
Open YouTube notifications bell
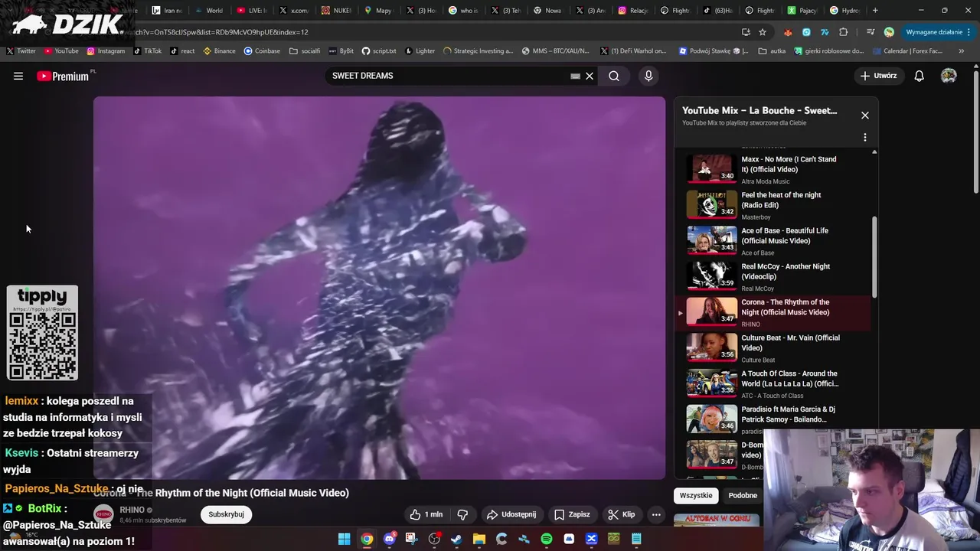click(919, 76)
